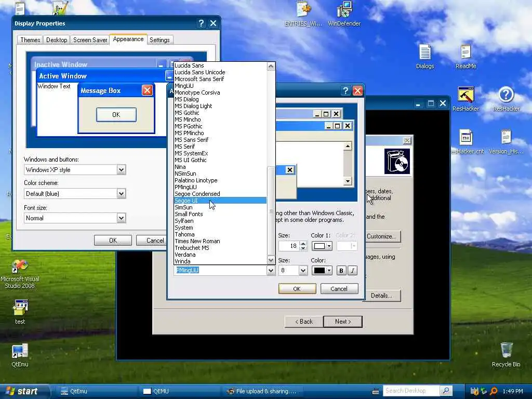Select Segoe Condensed in font list
This screenshot has height=399, width=532.
point(220,194)
